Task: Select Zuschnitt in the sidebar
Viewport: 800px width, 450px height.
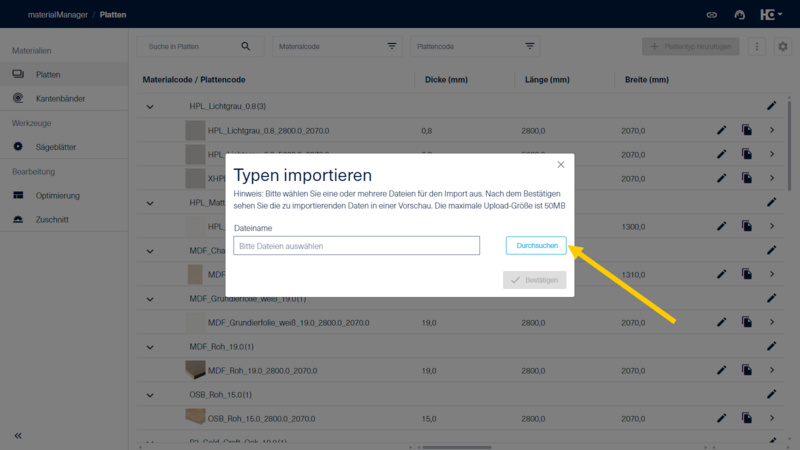Action: pos(52,219)
